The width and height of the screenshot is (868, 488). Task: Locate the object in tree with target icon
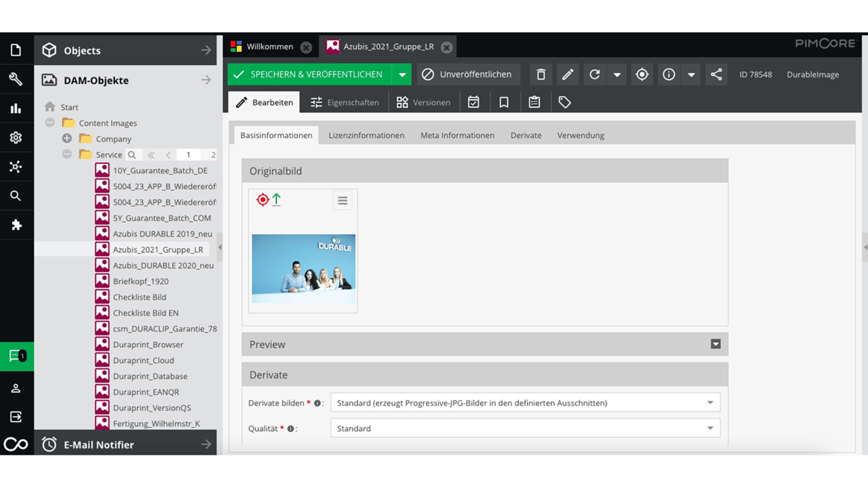click(642, 75)
